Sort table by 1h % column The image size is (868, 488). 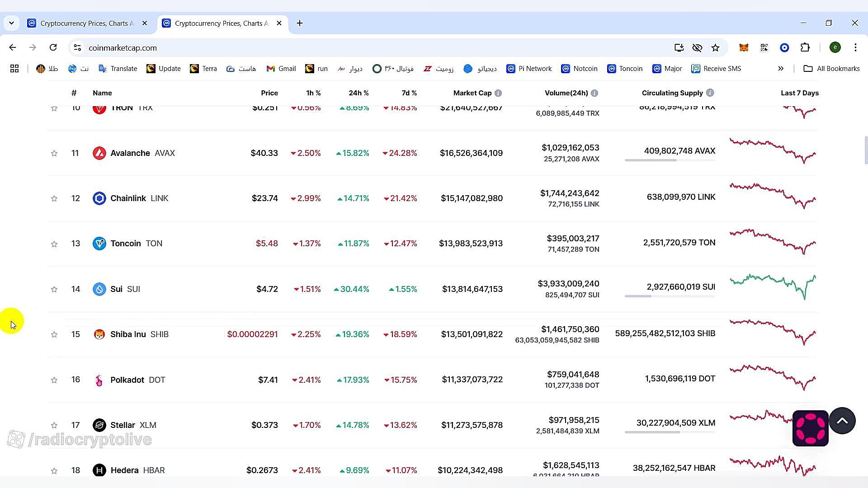point(313,93)
